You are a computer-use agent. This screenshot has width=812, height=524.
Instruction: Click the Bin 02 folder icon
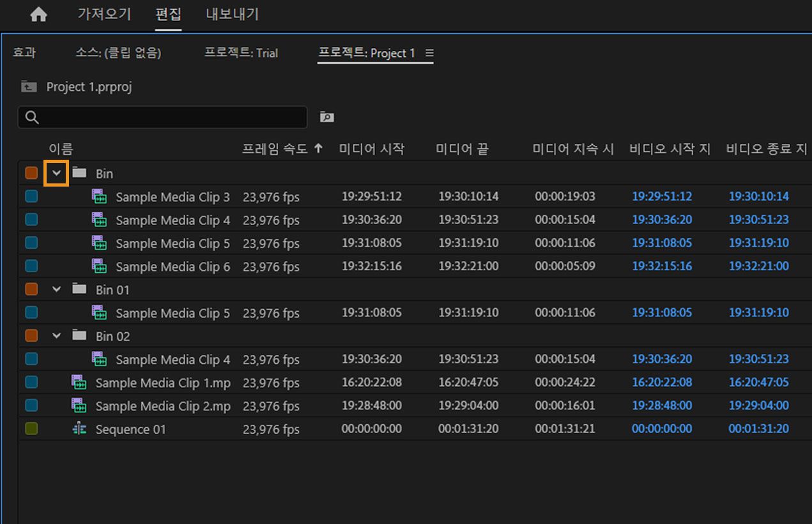point(79,335)
